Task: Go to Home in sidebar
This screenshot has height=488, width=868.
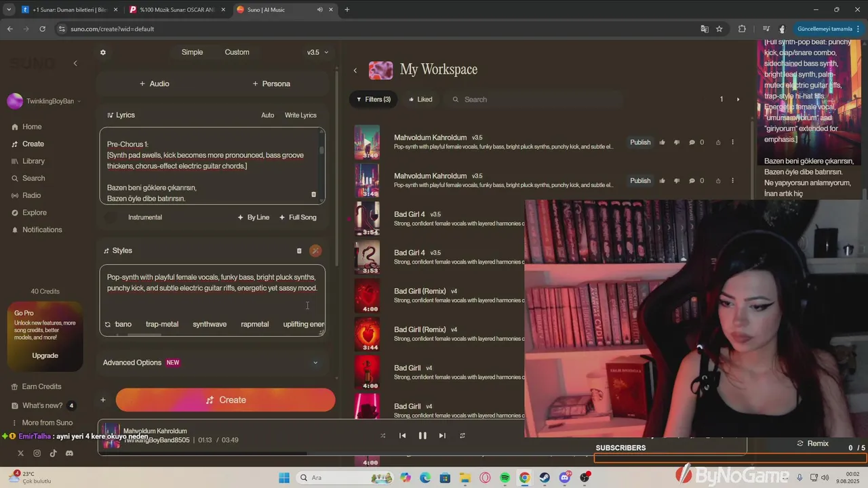Action: 27,127
